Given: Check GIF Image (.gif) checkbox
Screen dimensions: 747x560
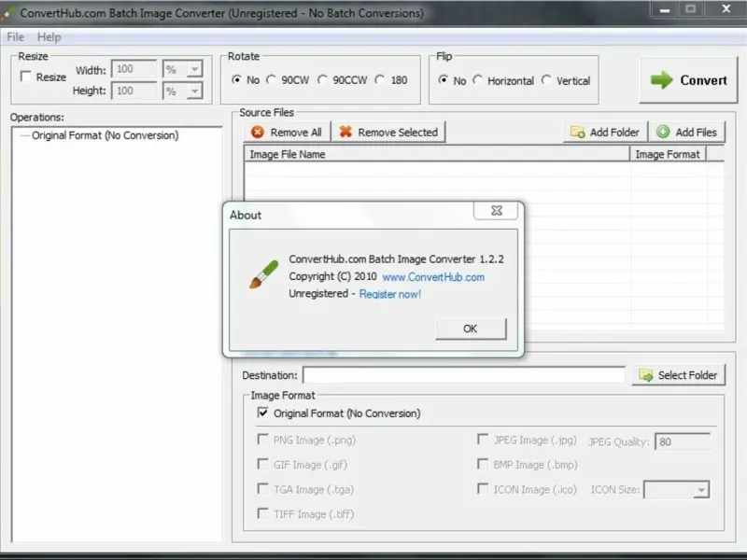Looking at the screenshot, I should pos(262,464).
